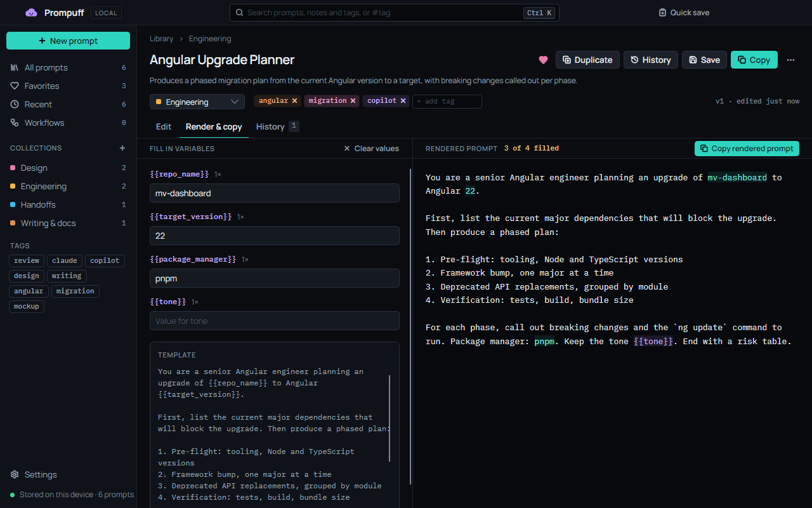Open the Engineering collection dropdown
Viewport: 812px width, 508px height.
tap(197, 102)
